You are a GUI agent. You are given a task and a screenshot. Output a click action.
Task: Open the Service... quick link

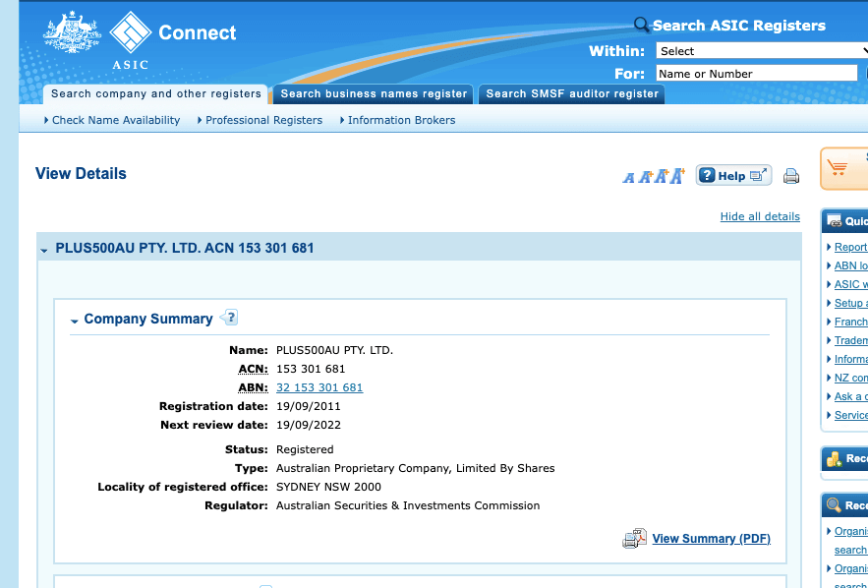click(851, 415)
